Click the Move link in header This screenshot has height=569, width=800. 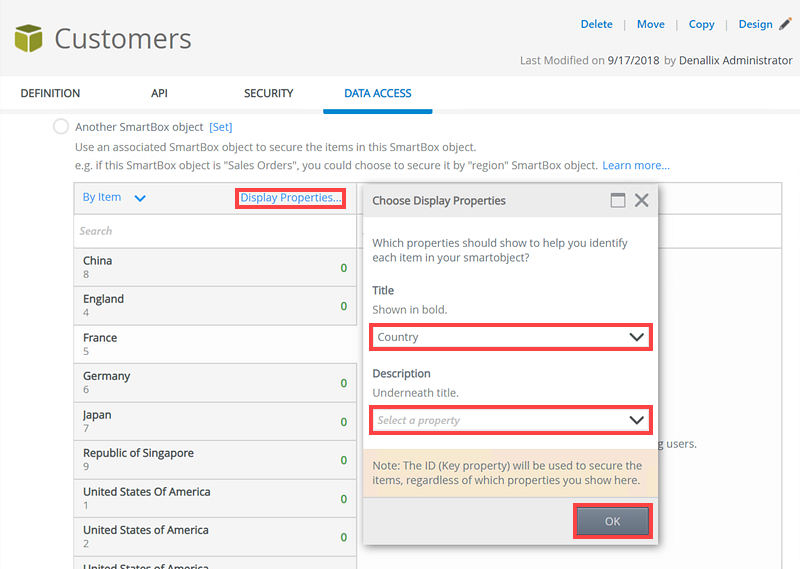tap(650, 24)
